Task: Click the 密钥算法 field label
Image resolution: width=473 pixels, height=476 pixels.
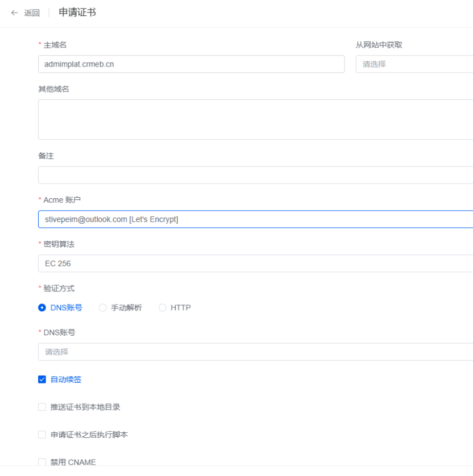Action: 59,244
